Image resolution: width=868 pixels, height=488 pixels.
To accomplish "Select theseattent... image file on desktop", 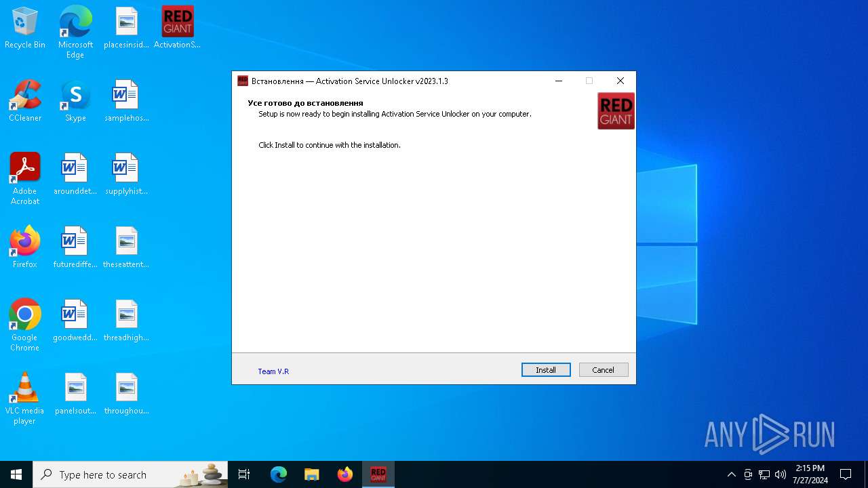I will [126, 247].
